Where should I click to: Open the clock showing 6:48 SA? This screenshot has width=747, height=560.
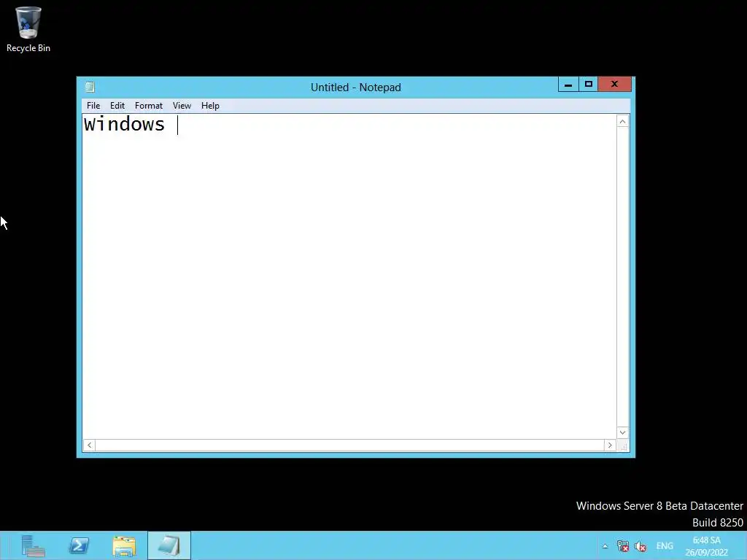click(706, 546)
